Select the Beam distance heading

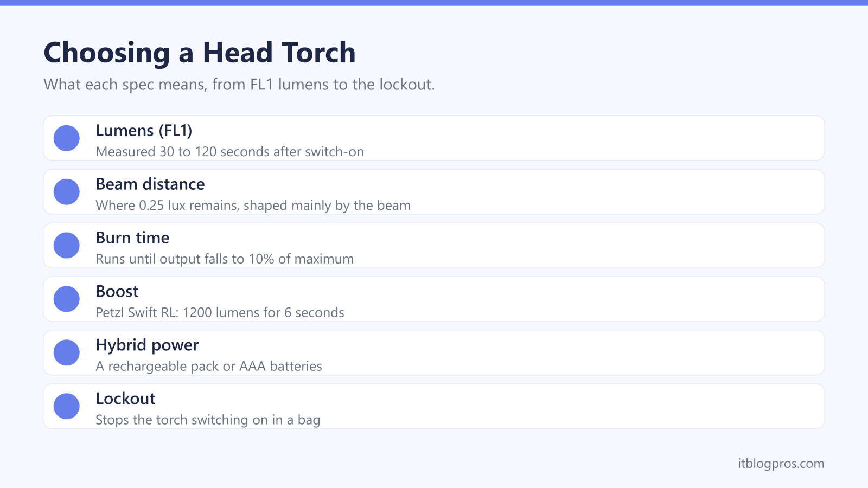point(150,184)
